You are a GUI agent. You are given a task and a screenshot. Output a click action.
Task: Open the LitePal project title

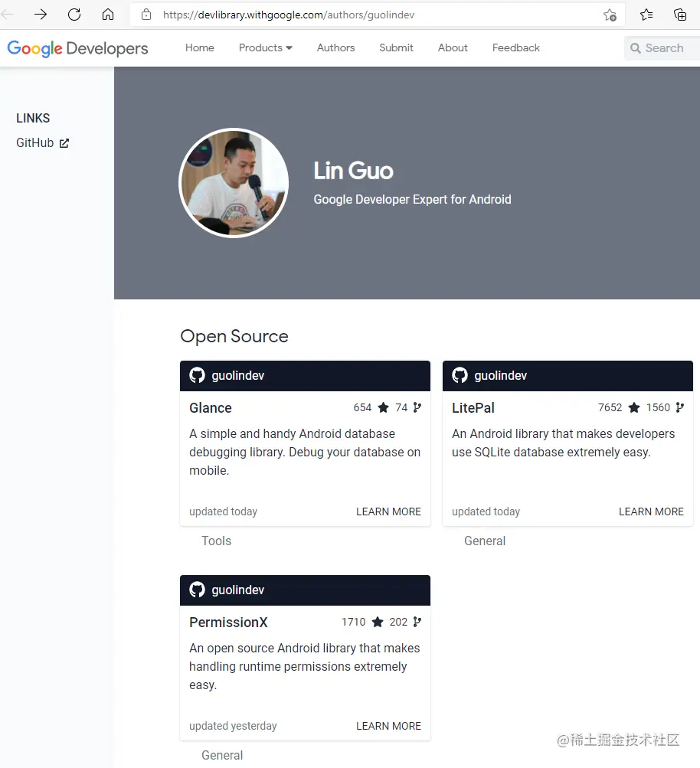(473, 408)
